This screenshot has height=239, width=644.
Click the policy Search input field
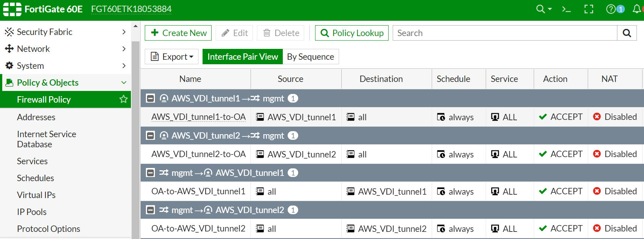click(x=504, y=33)
